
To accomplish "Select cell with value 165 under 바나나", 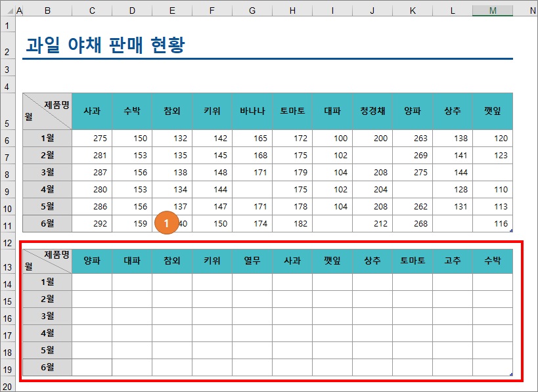I will (252, 138).
